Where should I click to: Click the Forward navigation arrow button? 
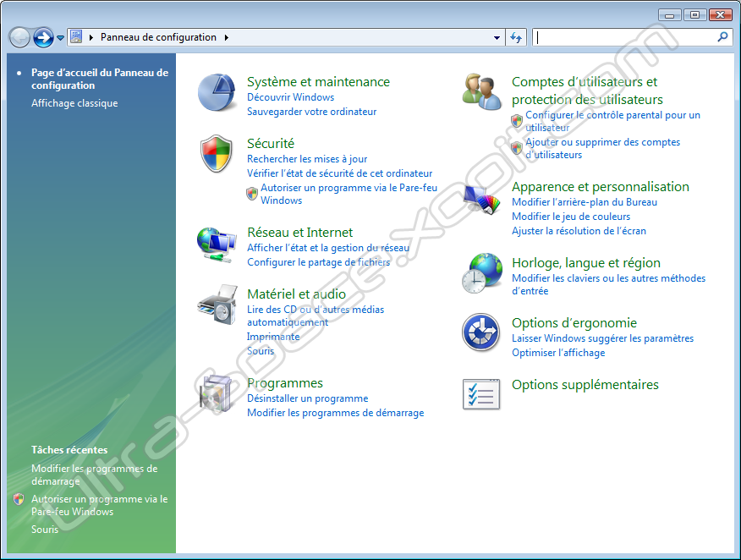click(43, 37)
